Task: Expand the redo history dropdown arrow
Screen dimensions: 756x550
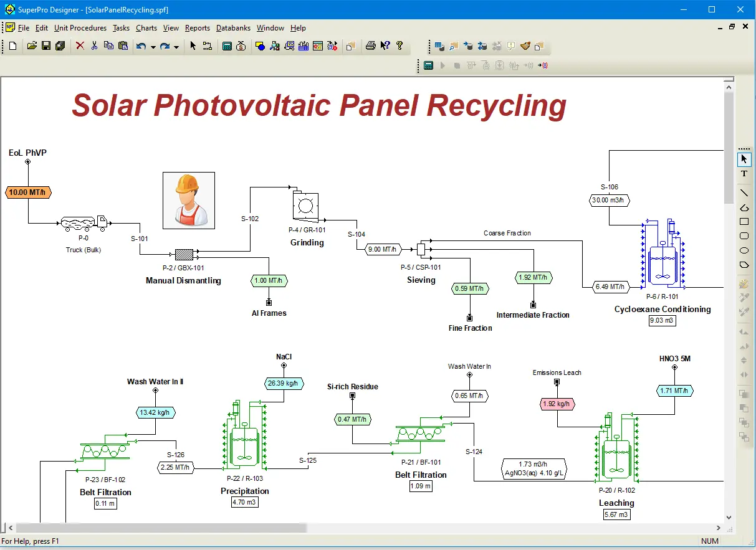Action: (176, 47)
